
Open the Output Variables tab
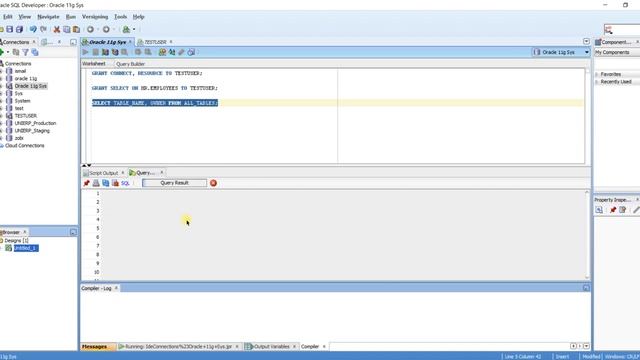pos(271,347)
